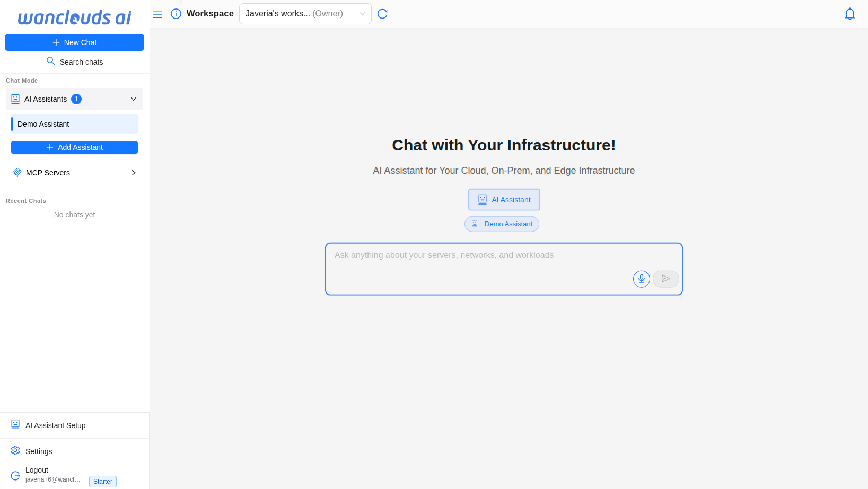
Task: Select Demo Assistant in the sidebar
Action: 74,124
